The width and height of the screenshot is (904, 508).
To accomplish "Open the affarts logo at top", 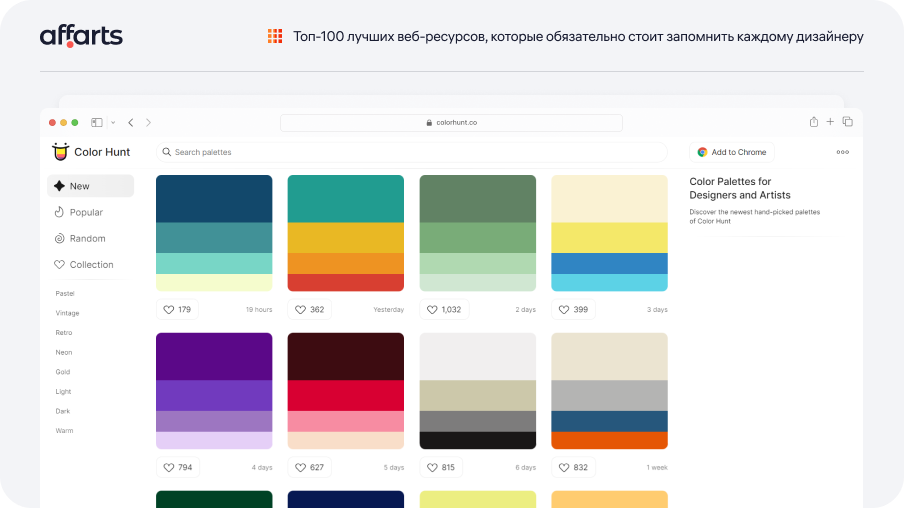I will click(81, 36).
